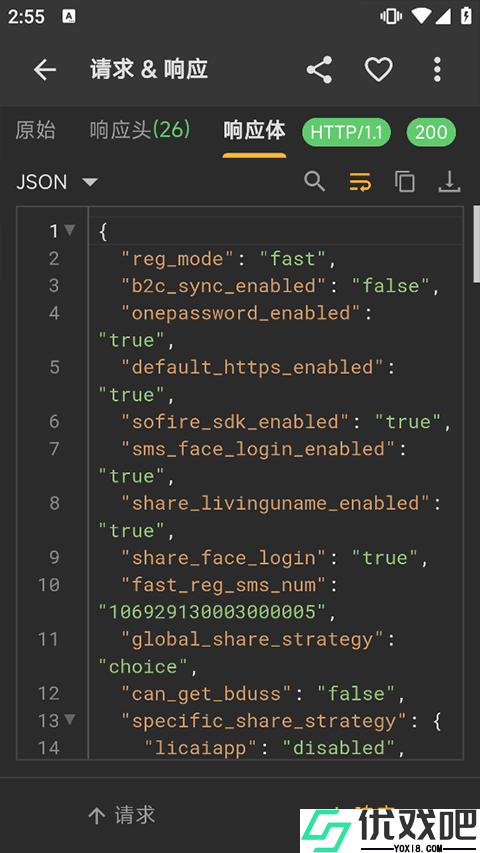
Task: Tap the battery charging status icon
Action: [x=466, y=16]
